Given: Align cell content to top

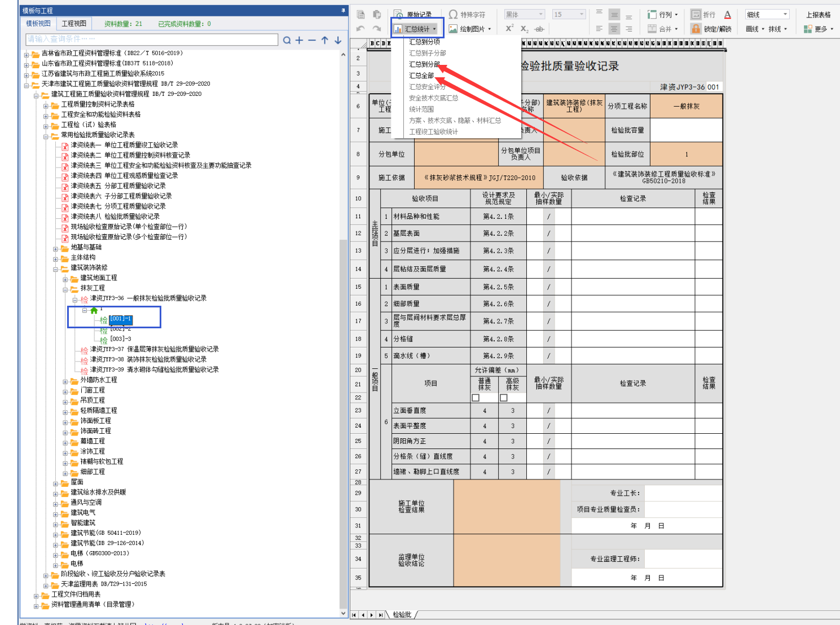Looking at the screenshot, I should point(599,12).
